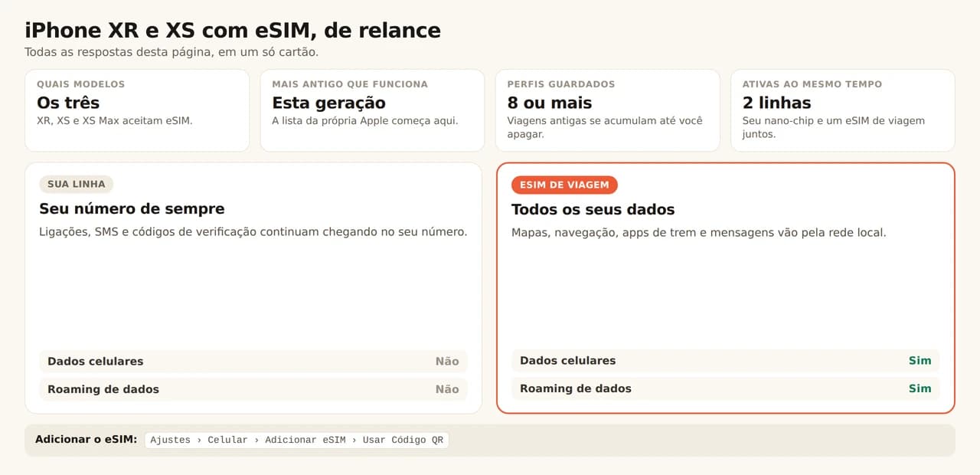Screen dimensions: 980x475
Task: Select the "Quais modelos" card label
Action: point(80,84)
